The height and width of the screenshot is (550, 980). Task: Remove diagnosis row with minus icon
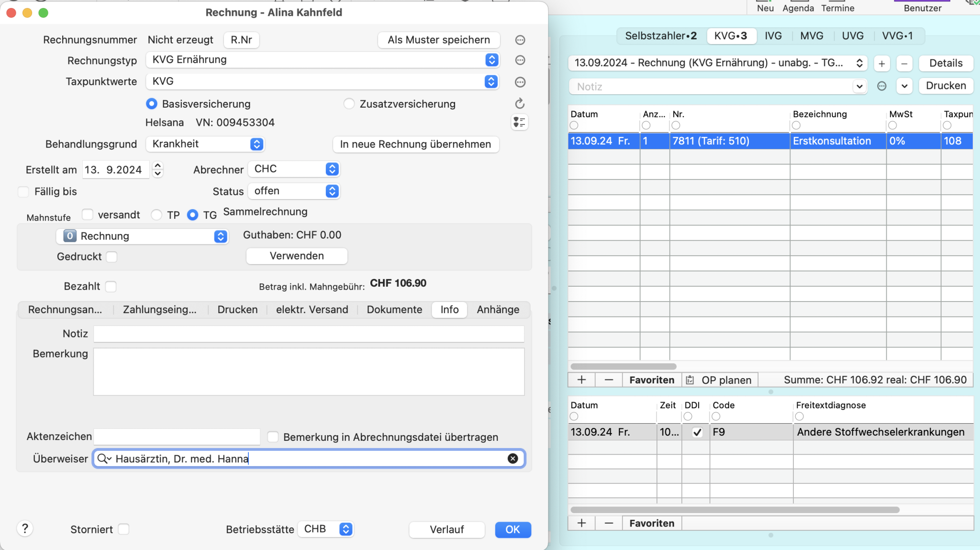609,523
